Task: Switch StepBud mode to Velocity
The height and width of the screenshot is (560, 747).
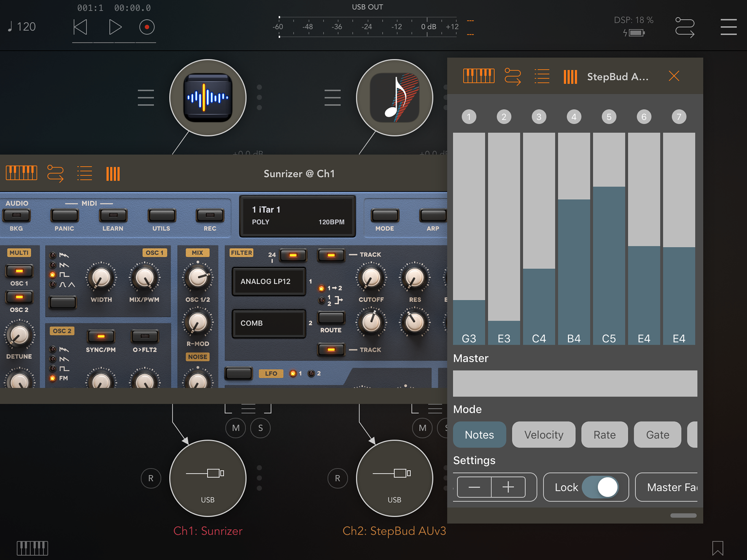Action: [x=543, y=434]
